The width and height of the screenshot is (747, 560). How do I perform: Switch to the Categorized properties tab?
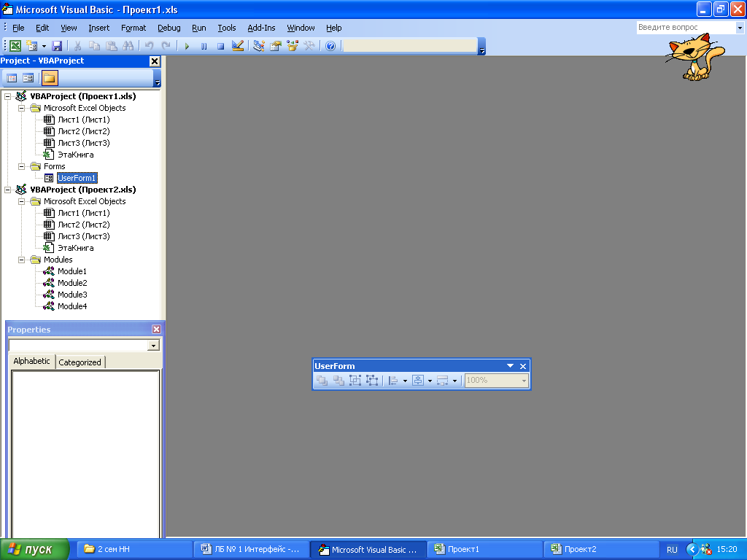[x=80, y=362]
